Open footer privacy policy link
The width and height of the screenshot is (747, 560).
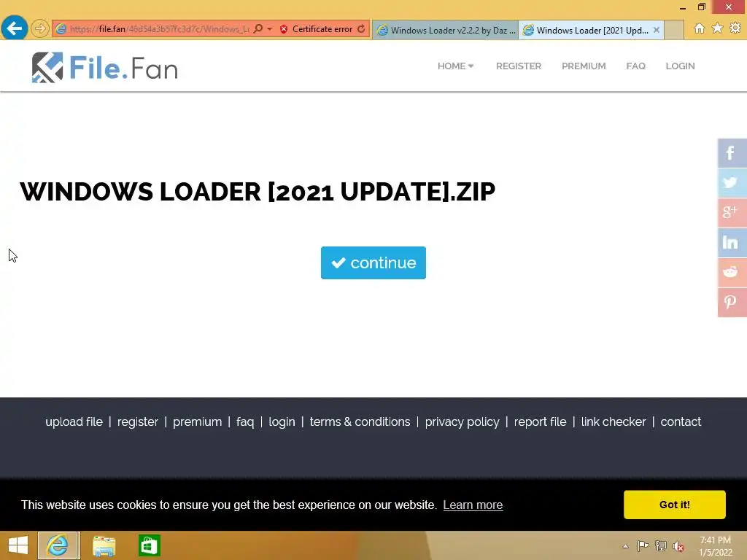pyautogui.click(x=462, y=422)
